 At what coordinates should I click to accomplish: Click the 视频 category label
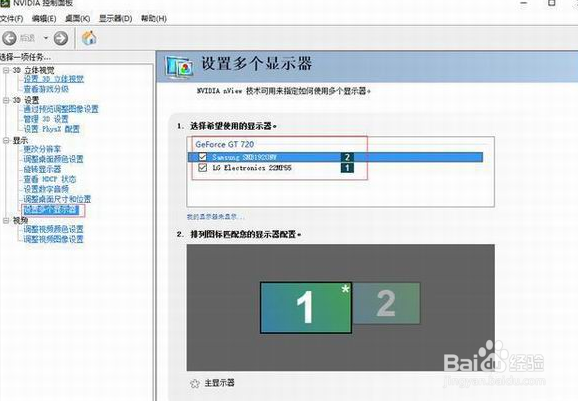coord(20,220)
